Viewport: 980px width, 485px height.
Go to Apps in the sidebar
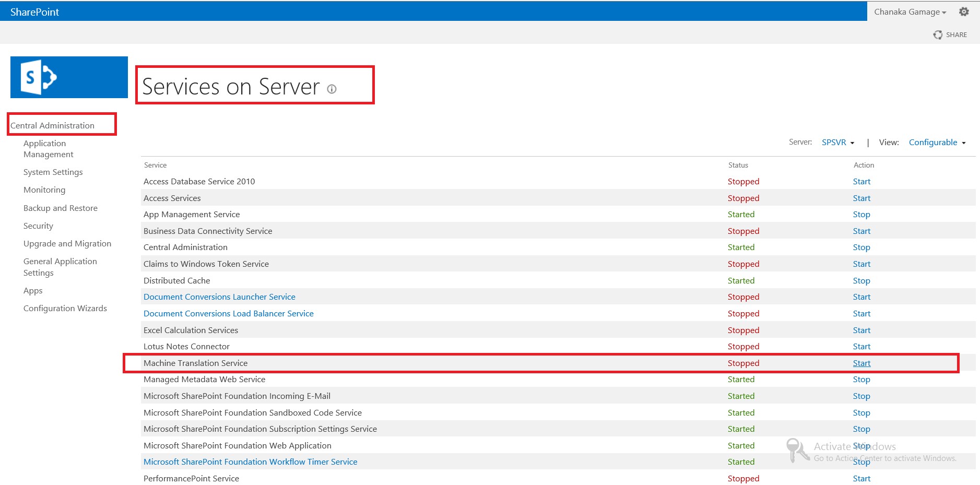pyautogui.click(x=33, y=290)
